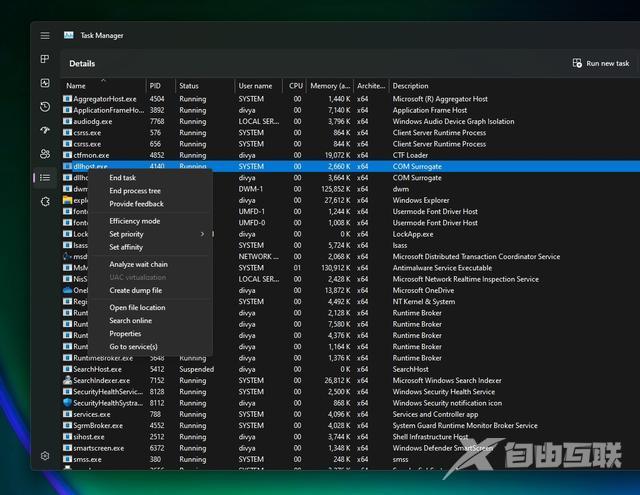Click the AggregatorHost.exe process icon

[67, 99]
